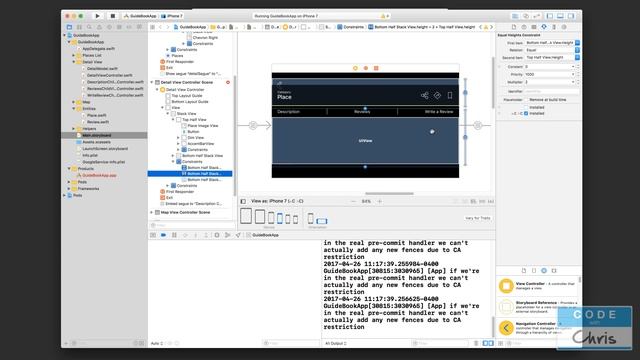
Task: Toggle document outline sidebar button
Action: (x=243, y=201)
